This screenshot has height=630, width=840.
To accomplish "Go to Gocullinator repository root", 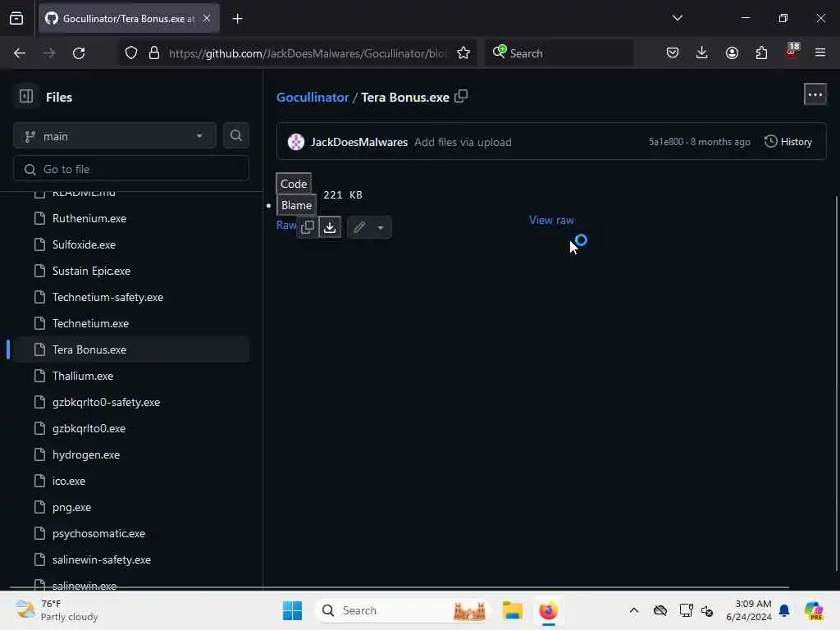I will pyautogui.click(x=313, y=97).
